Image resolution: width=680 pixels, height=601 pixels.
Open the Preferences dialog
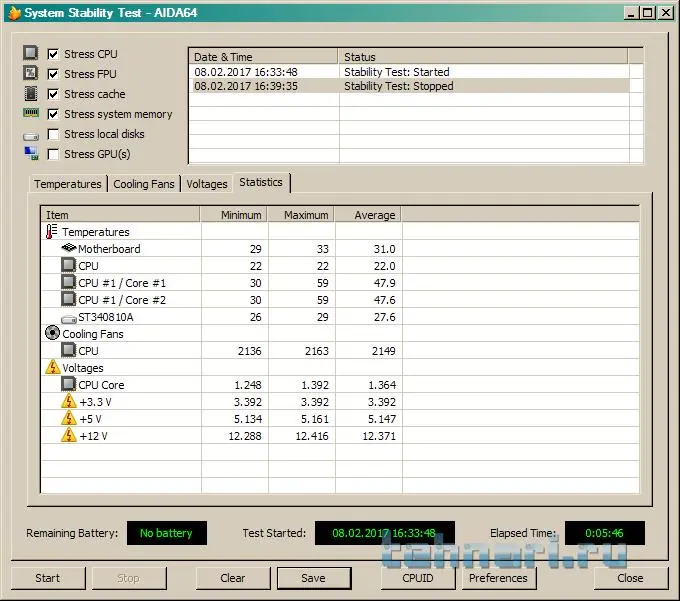pos(498,578)
